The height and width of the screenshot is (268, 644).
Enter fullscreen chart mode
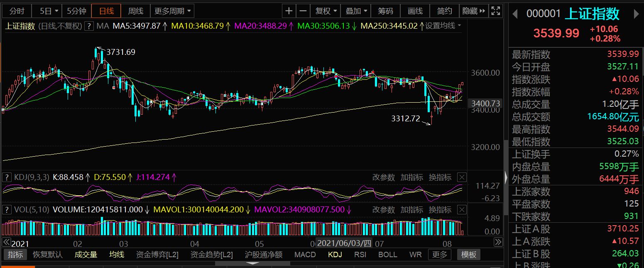495,11
